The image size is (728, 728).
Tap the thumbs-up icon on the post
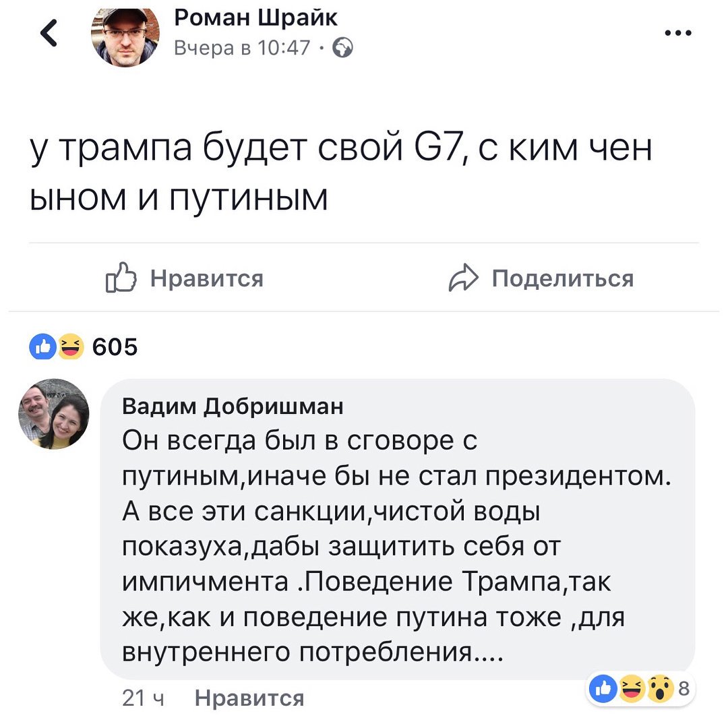[x=121, y=278]
